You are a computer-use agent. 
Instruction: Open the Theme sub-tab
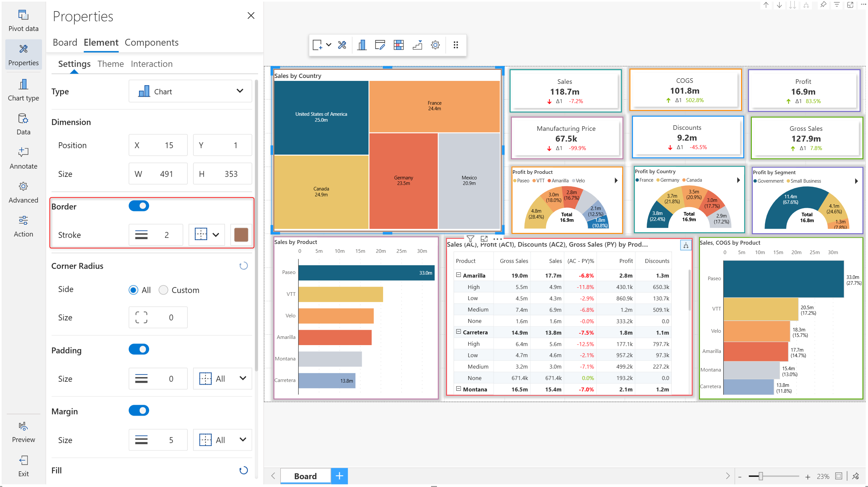click(x=111, y=64)
